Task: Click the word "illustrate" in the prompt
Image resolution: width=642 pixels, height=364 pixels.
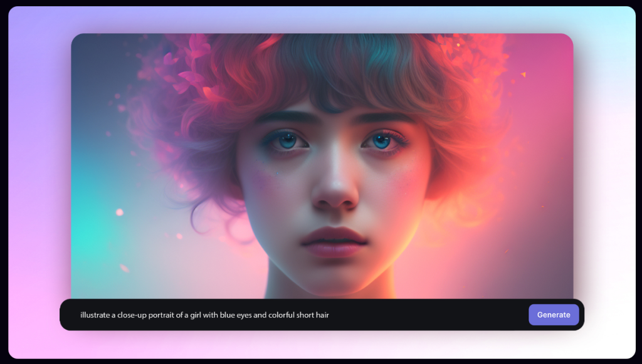Action: tap(95, 315)
